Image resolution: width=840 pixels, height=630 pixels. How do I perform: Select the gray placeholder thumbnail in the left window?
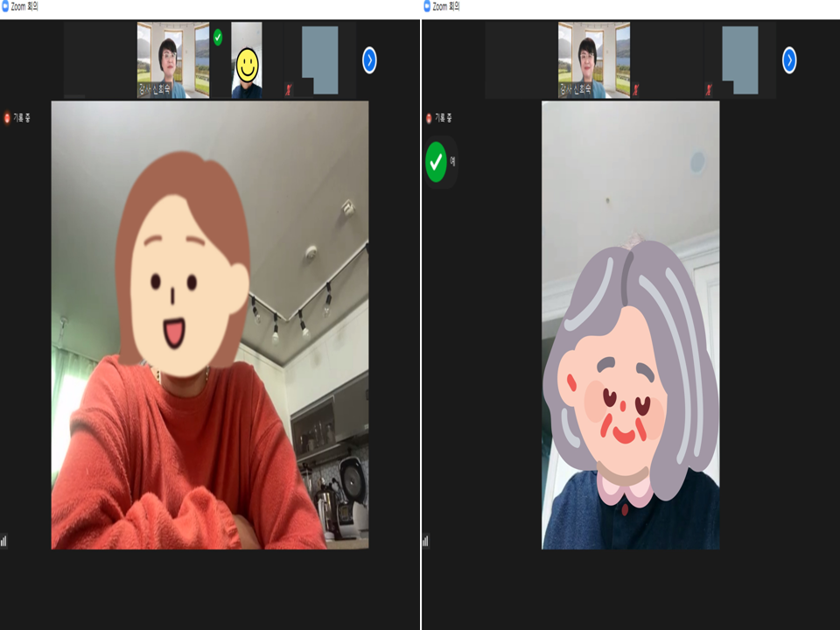[x=319, y=59]
